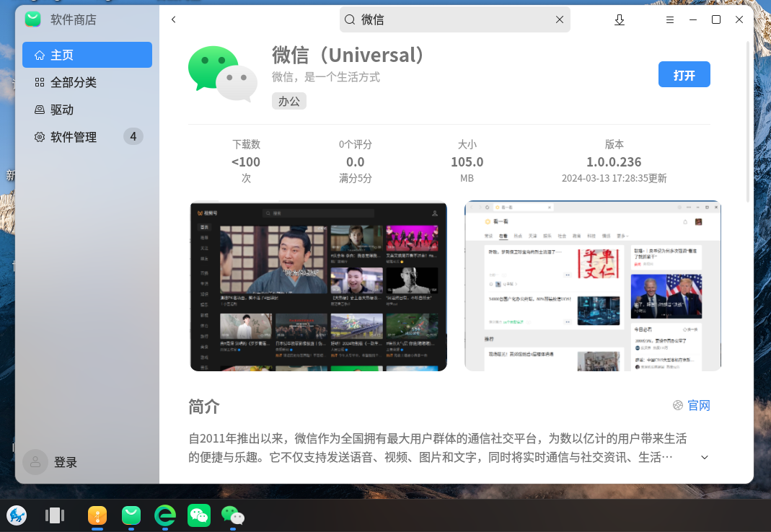Click the 办公 category tag
771x532 pixels.
click(x=289, y=101)
